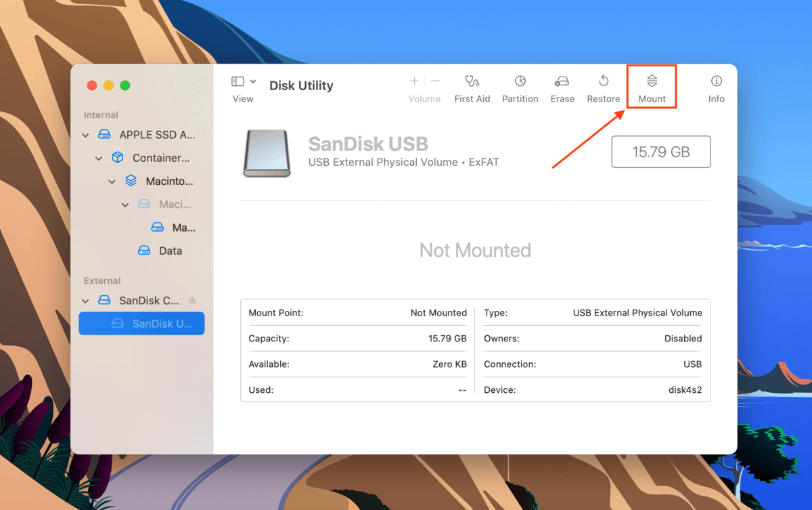Click the large Not Mounted status text

(x=475, y=251)
